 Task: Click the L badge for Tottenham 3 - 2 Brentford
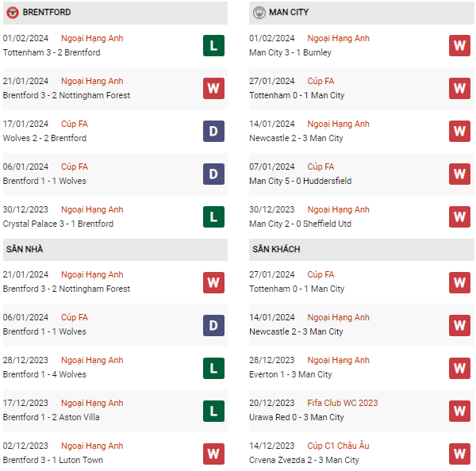click(x=213, y=45)
